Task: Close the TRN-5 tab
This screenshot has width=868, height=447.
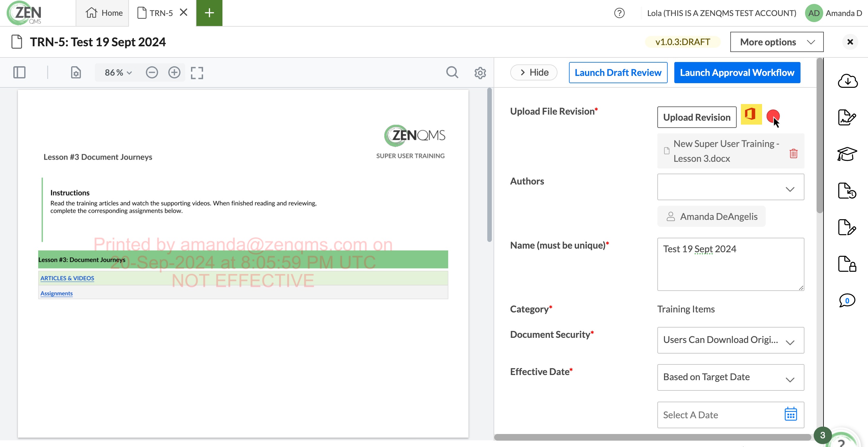Action: (183, 12)
